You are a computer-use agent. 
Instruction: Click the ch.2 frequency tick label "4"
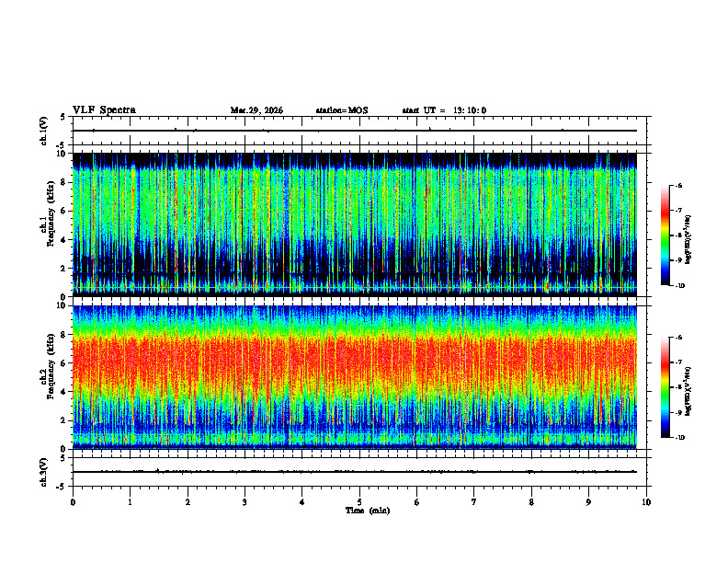click(63, 392)
